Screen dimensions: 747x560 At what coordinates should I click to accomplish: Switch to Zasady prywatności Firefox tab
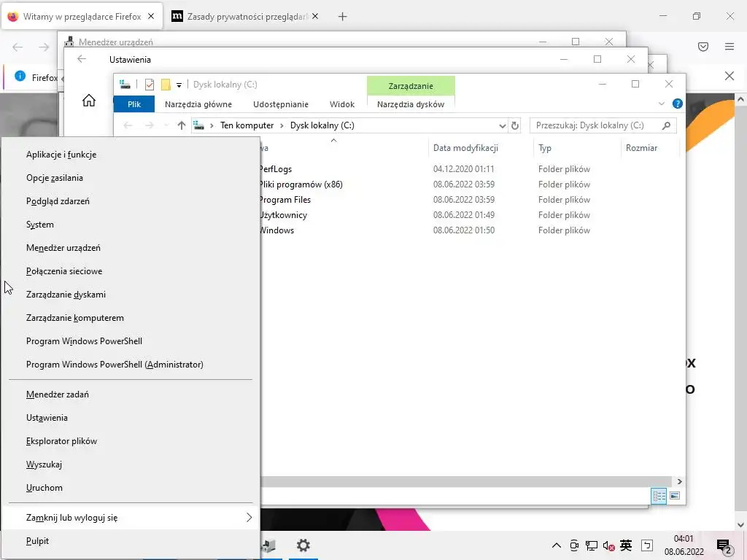(x=247, y=17)
